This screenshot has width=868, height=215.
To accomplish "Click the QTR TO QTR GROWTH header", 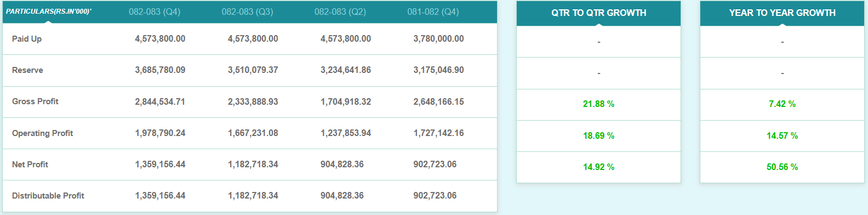I will (598, 13).
